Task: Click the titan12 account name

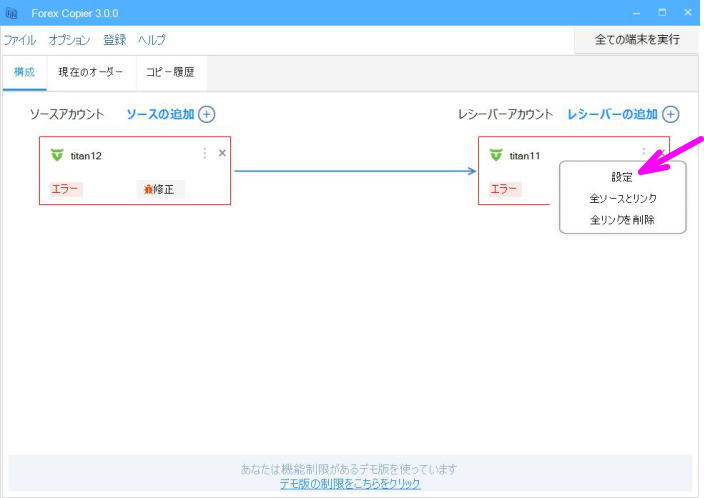Action: (86, 156)
